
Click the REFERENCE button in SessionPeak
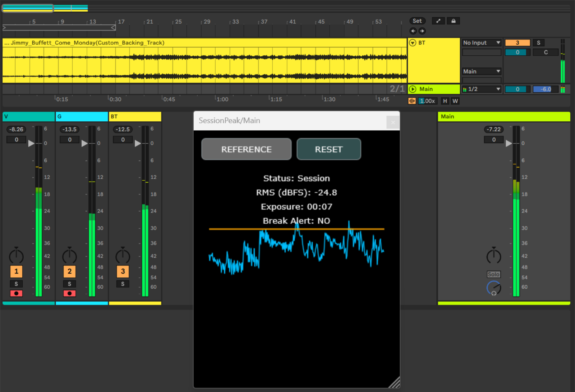tap(246, 149)
